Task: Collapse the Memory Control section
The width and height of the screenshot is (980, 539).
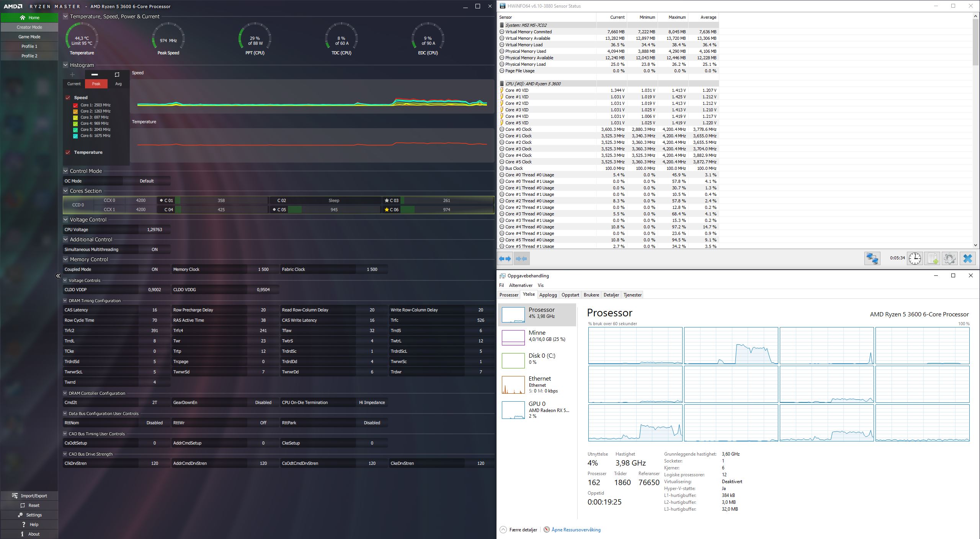Action: (x=65, y=259)
